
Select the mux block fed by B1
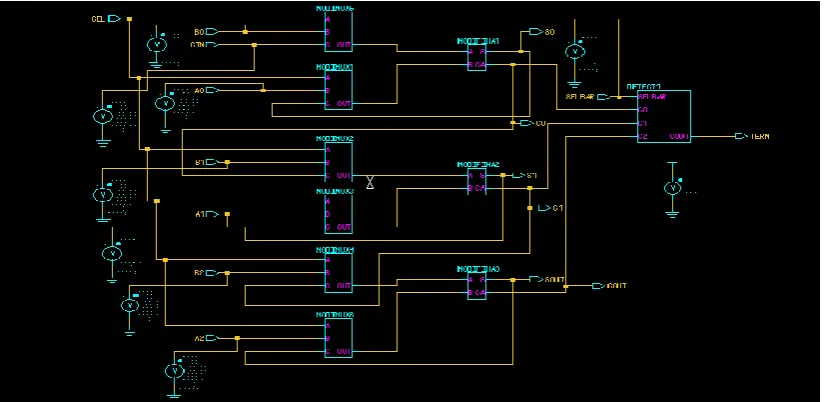(338, 162)
